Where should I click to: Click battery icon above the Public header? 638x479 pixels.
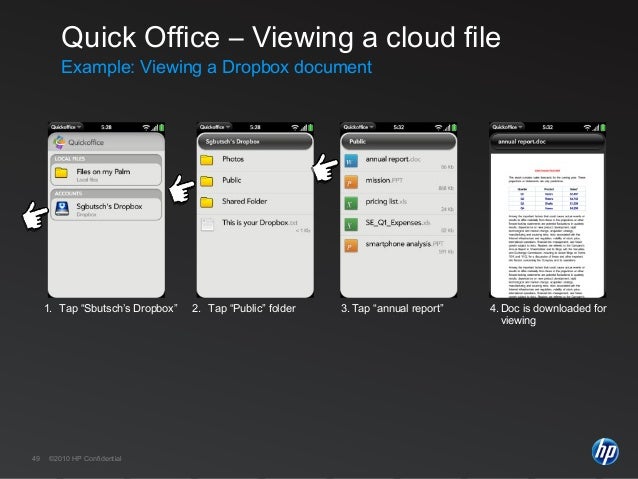[454, 127]
